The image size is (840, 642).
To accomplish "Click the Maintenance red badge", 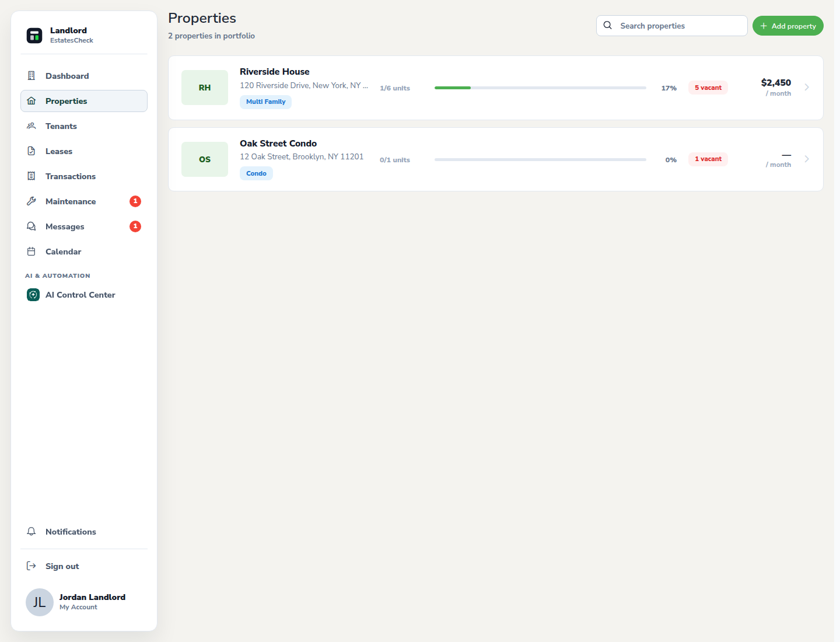I will coord(135,201).
